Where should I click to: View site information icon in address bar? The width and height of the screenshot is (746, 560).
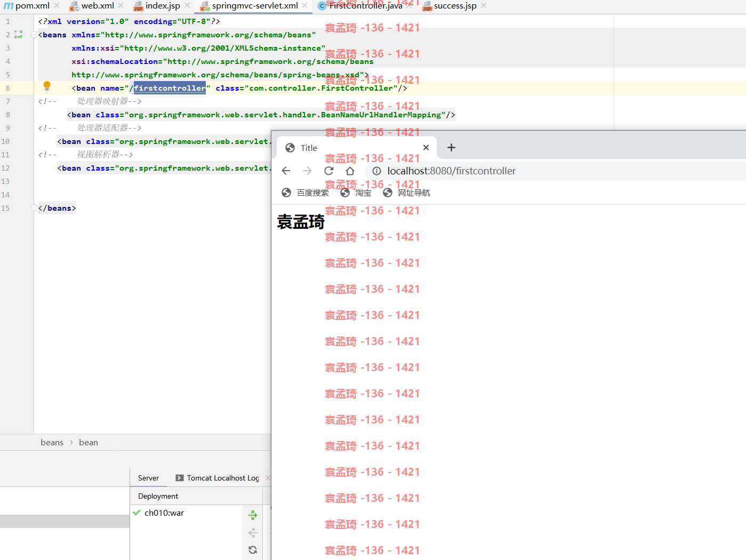click(376, 171)
